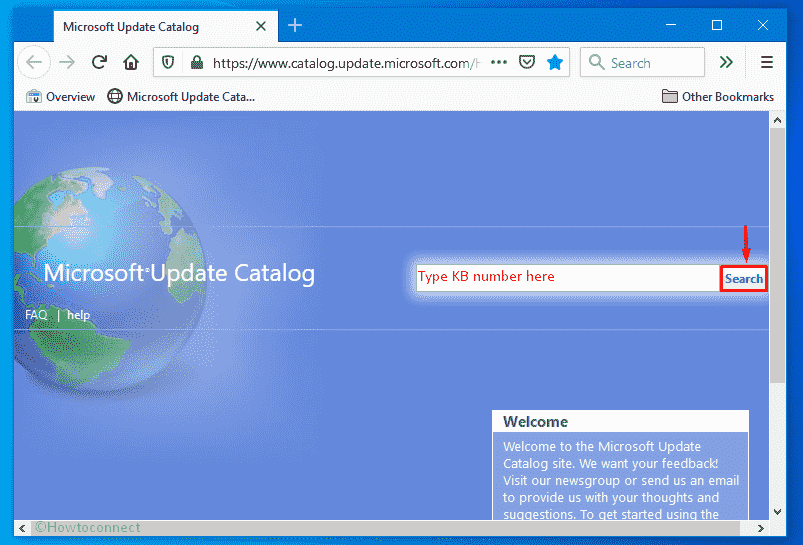803x545 pixels.
Task: Click the Welcome panel heading
Action: click(535, 422)
